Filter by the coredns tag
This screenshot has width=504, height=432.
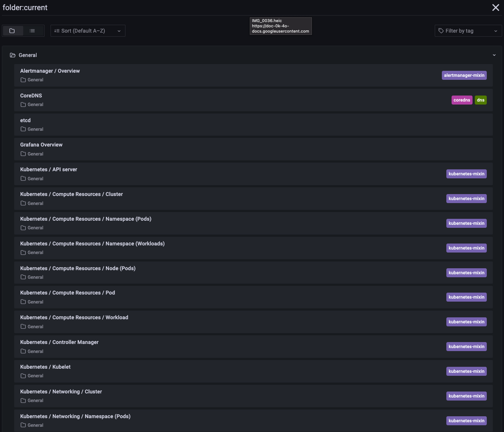(x=462, y=100)
